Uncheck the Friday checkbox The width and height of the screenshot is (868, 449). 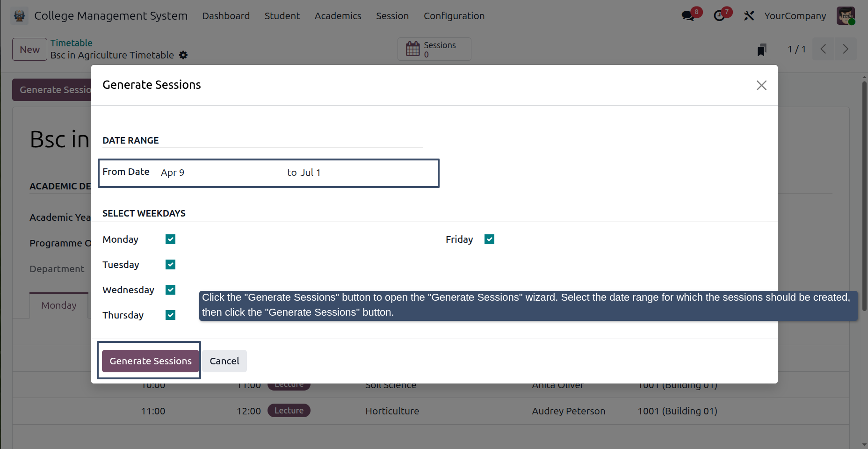point(490,239)
